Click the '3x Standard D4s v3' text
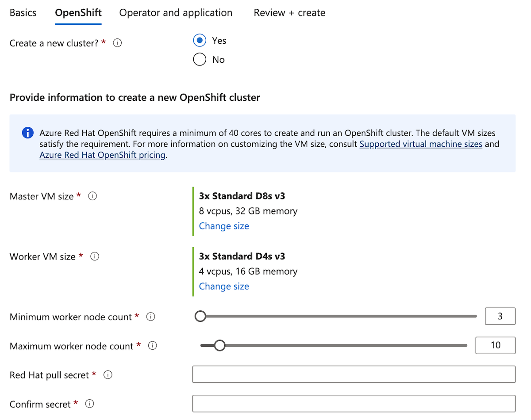The width and height of the screenshot is (531, 420). pos(242,256)
